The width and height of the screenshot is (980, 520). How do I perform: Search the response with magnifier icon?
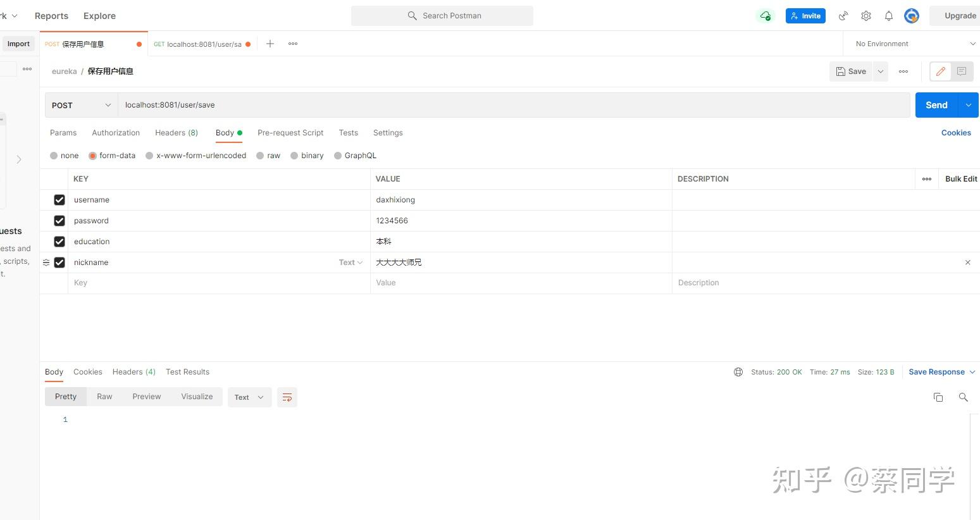[x=963, y=397]
